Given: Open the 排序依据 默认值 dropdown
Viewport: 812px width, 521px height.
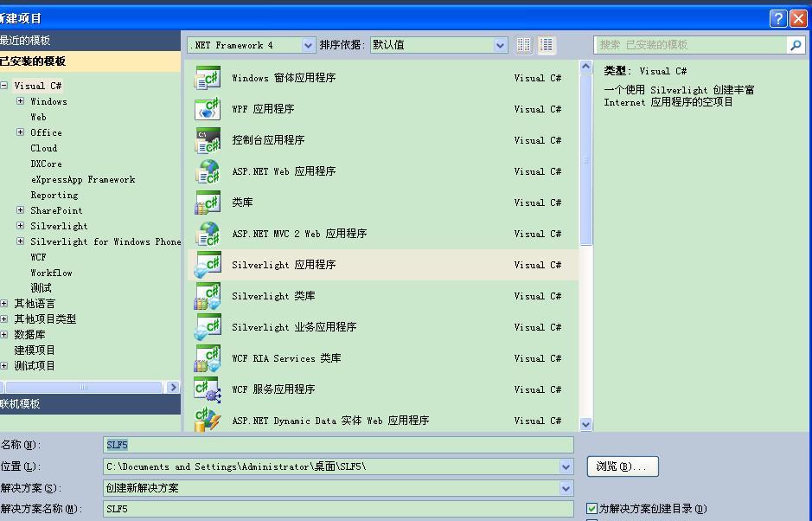Looking at the screenshot, I should [x=500, y=45].
